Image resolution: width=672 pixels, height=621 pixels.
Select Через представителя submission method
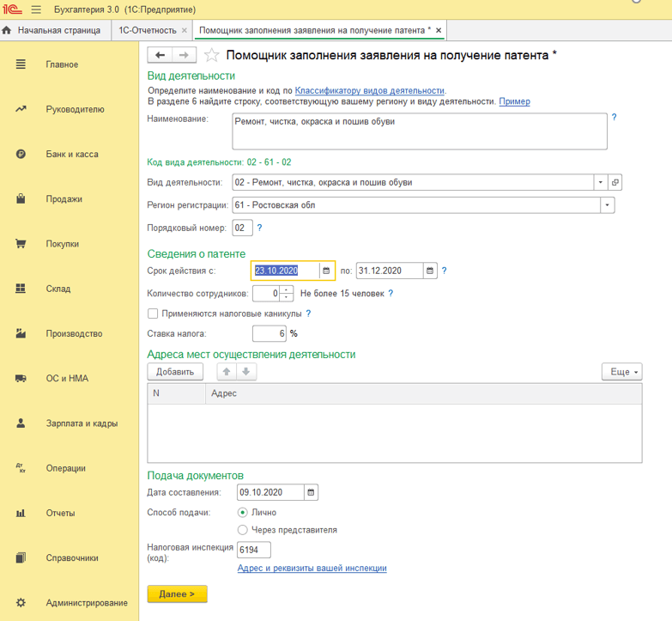click(x=243, y=530)
